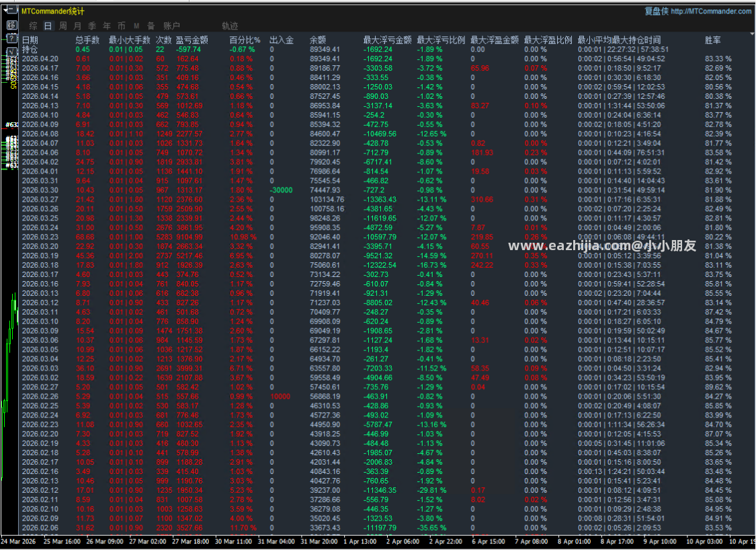Select the 2026.02.26 date row
756x550 pixels.
click(x=40, y=397)
